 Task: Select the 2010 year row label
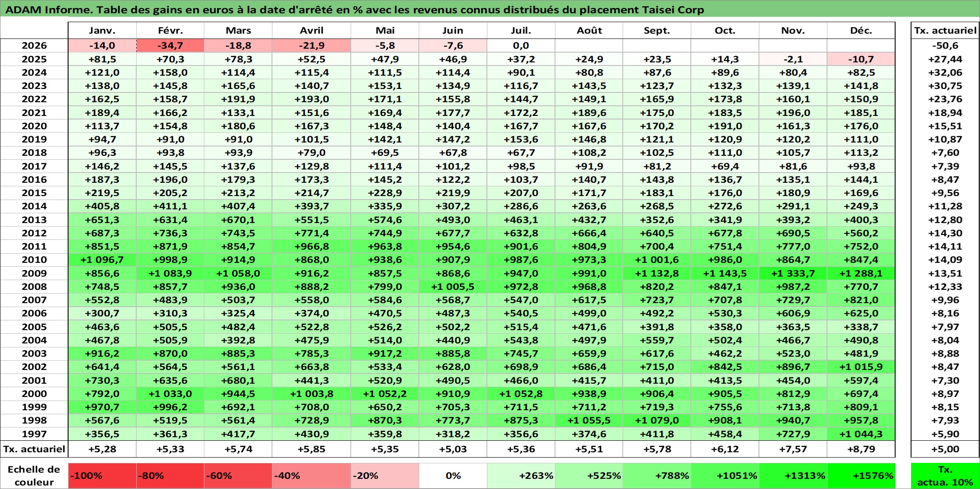(34, 260)
